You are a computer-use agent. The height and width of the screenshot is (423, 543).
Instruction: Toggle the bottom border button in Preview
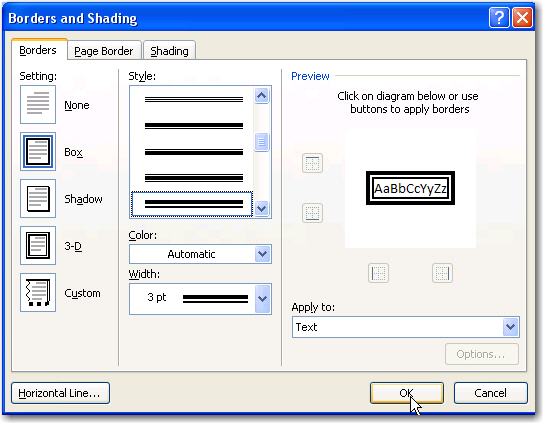tap(312, 213)
